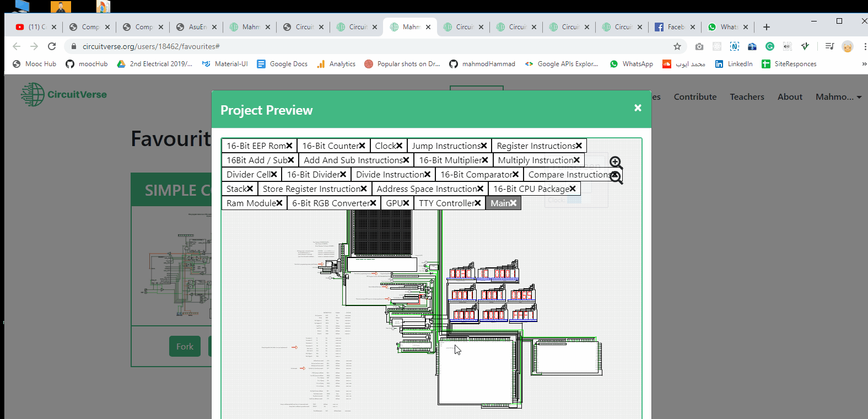Open the Google Docs bookmark
868x419 pixels.
click(282, 64)
